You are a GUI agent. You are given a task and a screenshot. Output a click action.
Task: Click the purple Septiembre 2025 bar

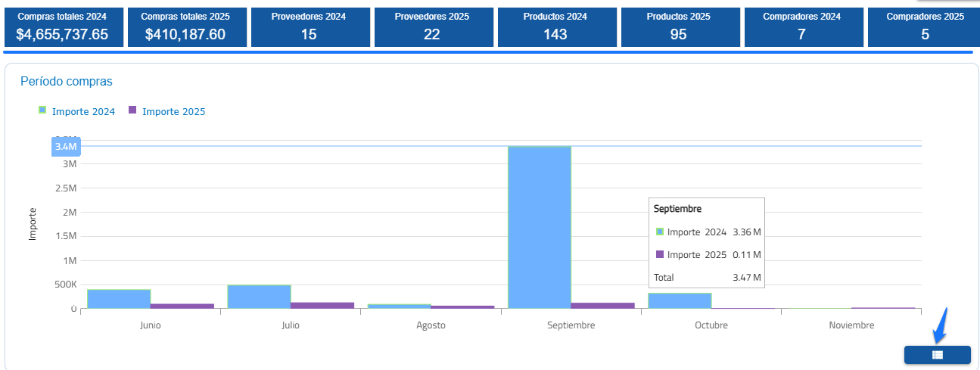click(602, 306)
